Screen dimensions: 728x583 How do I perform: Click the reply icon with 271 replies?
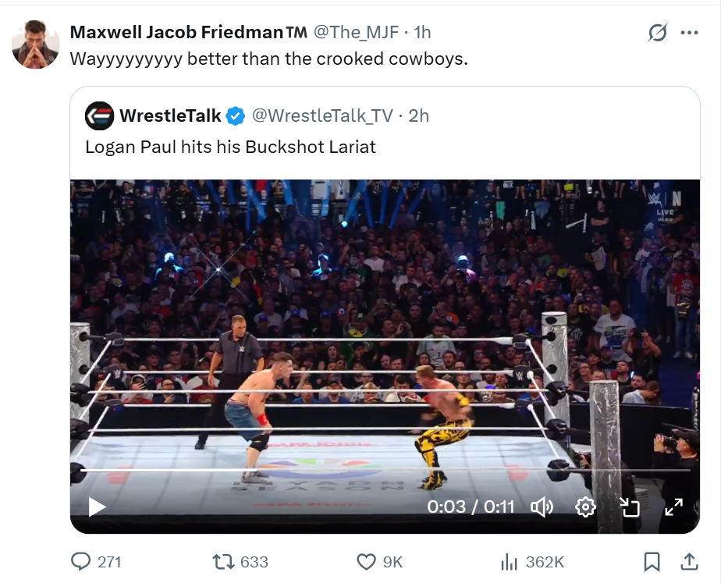coord(81,562)
